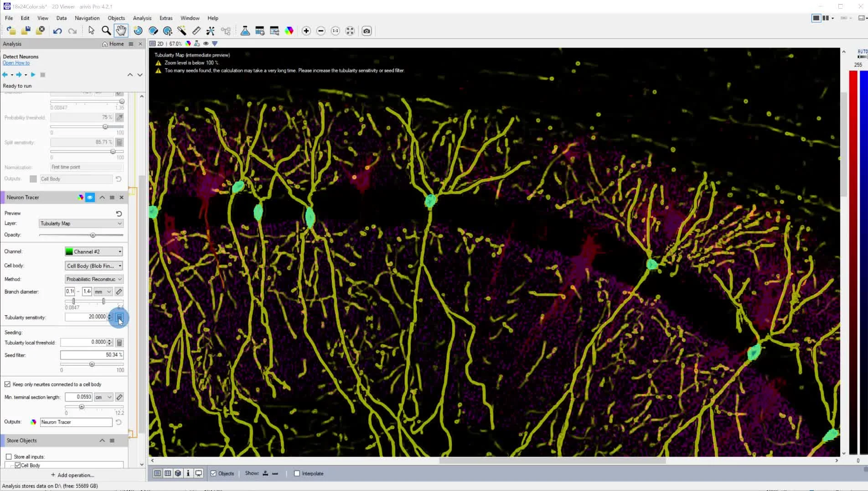Open the info viewer icon
Image resolution: width=868 pixels, height=491 pixels.
pyautogui.click(x=188, y=473)
